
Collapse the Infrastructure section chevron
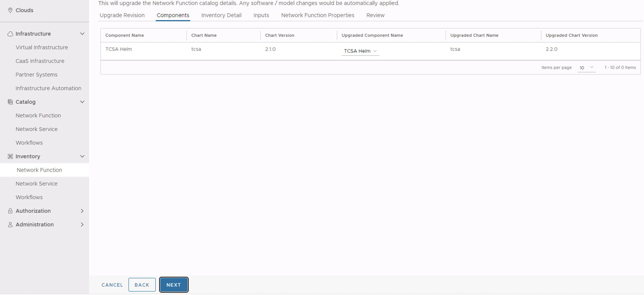click(x=82, y=34)
